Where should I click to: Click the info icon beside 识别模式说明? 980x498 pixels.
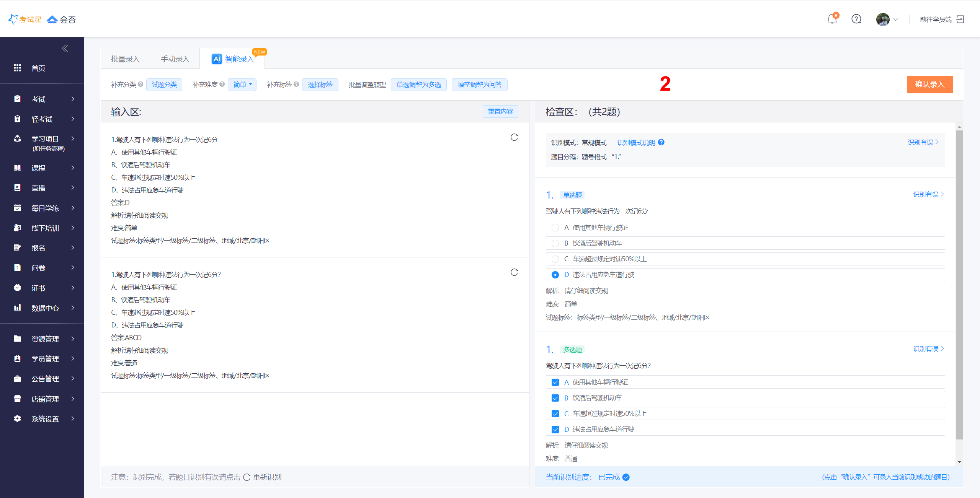click(661, 142)
